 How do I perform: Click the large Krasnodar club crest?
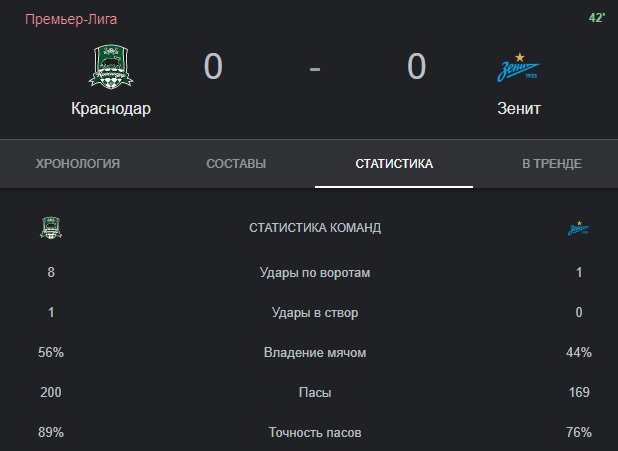tap(111, 67)
